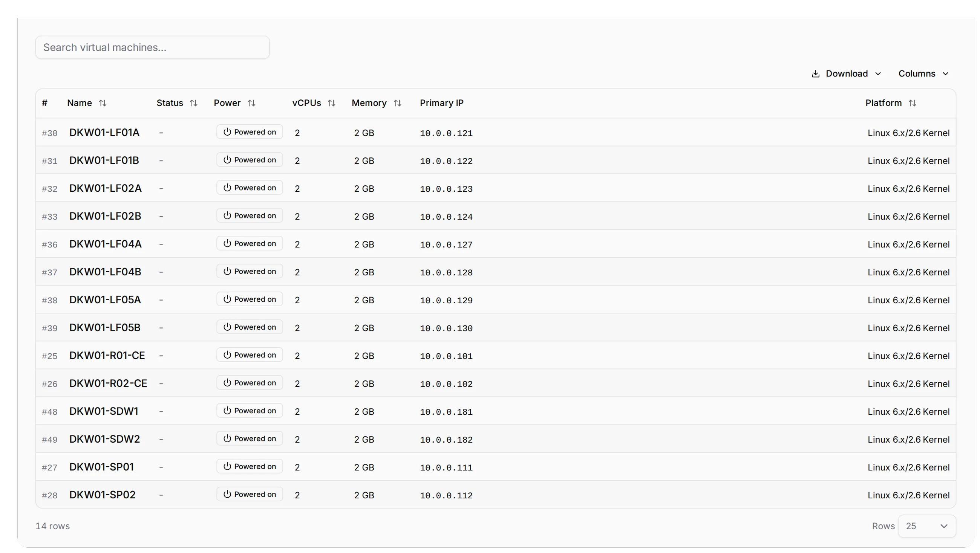The height and width of the screenshot is (553, 980).
Task: Click IP address 10.0.0.124
Action: [x=446, y=217]
